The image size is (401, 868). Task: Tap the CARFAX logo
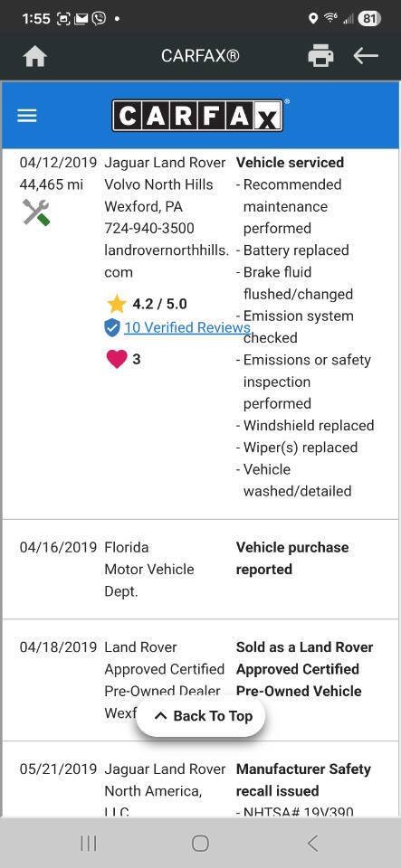198,115
